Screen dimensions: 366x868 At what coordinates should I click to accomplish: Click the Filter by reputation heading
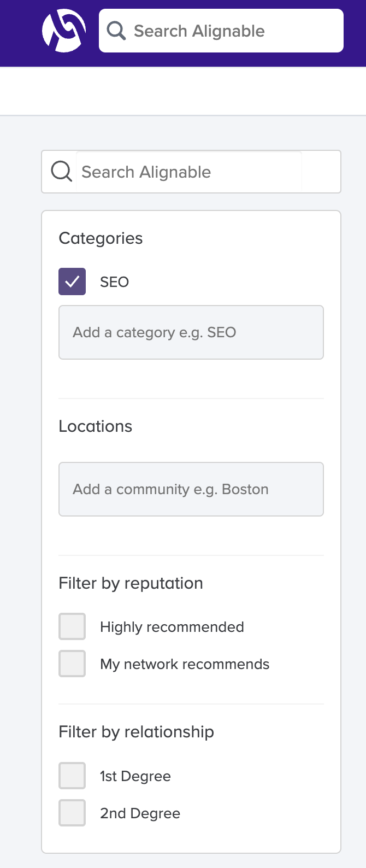pos(131,583)
